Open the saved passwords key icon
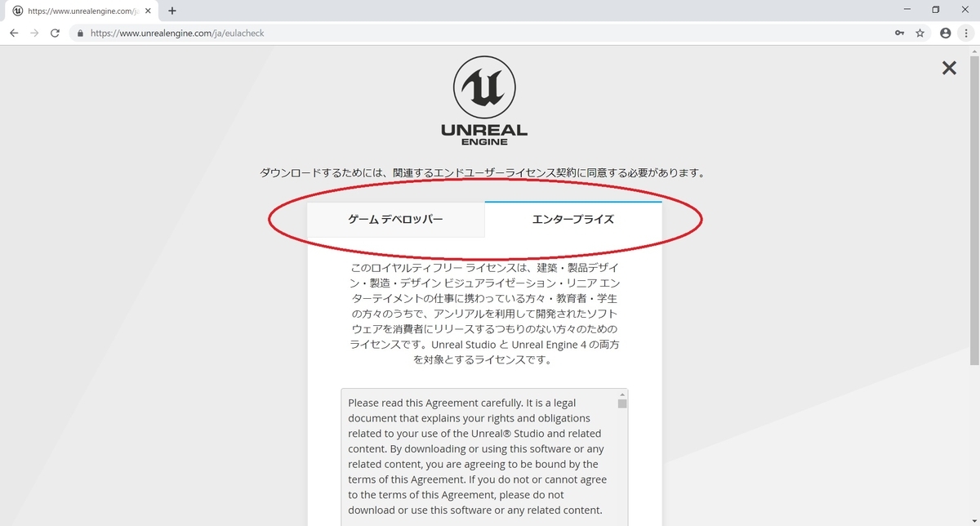 tap(899, 33)
